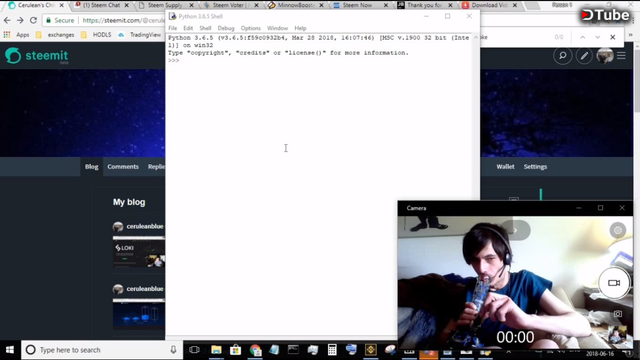The height and width of the screenshot is (360, 640).
Task: Close the Cerulean's Chrome tab
Action: tap(62, 5)
